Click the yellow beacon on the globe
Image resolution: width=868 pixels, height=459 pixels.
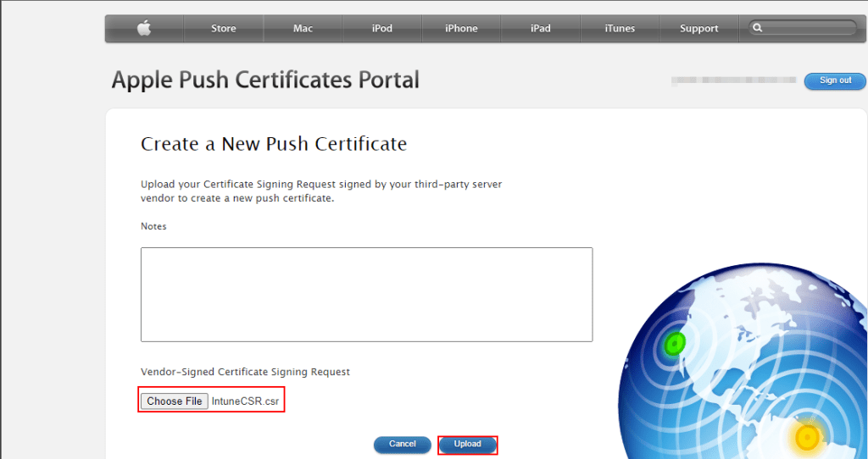(805, 438)
